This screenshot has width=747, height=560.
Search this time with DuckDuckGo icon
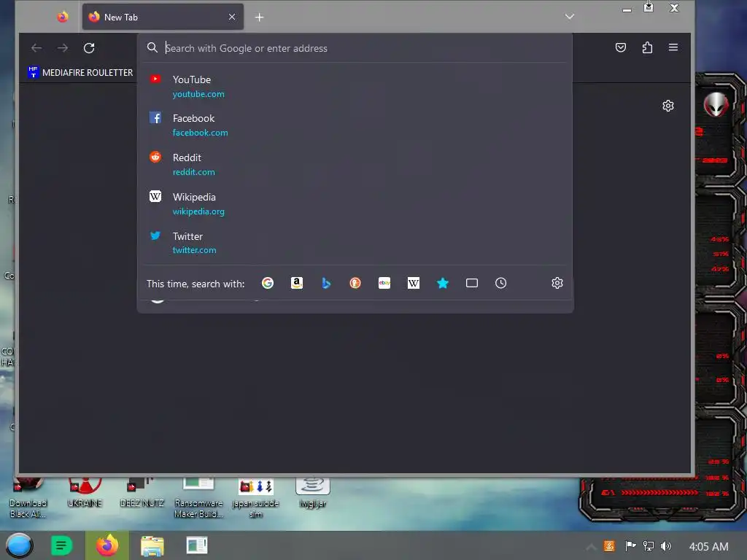pos(355,284)
